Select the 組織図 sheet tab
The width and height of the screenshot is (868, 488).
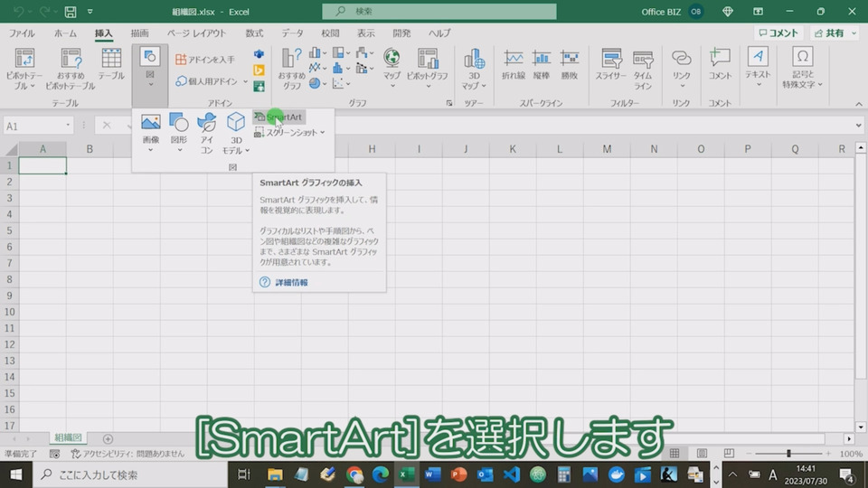tap(68, 437)
